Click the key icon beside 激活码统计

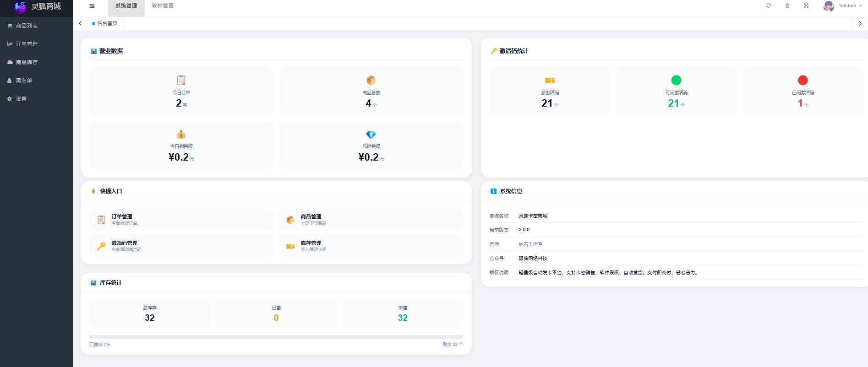[494, 51]
